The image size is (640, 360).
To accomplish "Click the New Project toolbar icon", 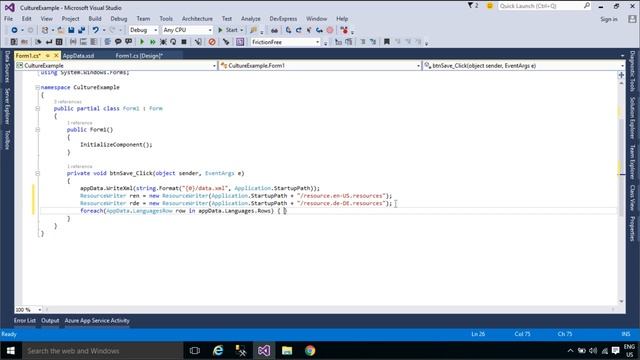I will [x=45, y=30].
